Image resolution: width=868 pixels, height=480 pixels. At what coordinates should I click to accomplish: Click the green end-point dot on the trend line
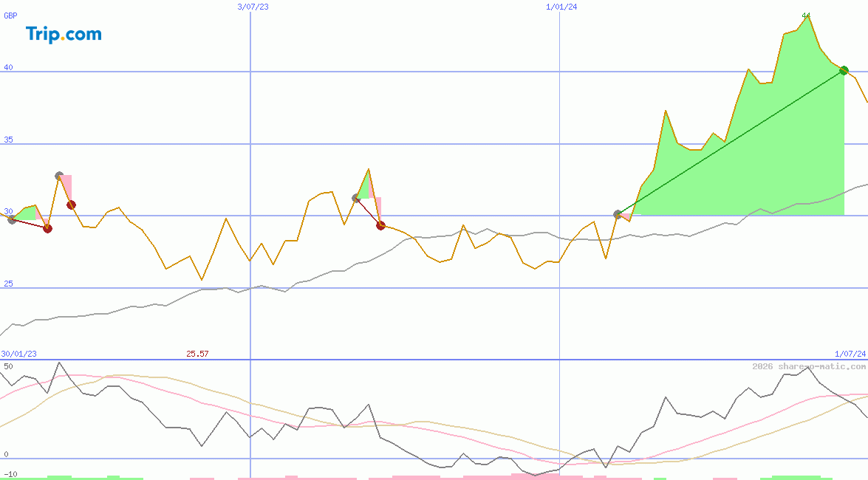(843, 71)
